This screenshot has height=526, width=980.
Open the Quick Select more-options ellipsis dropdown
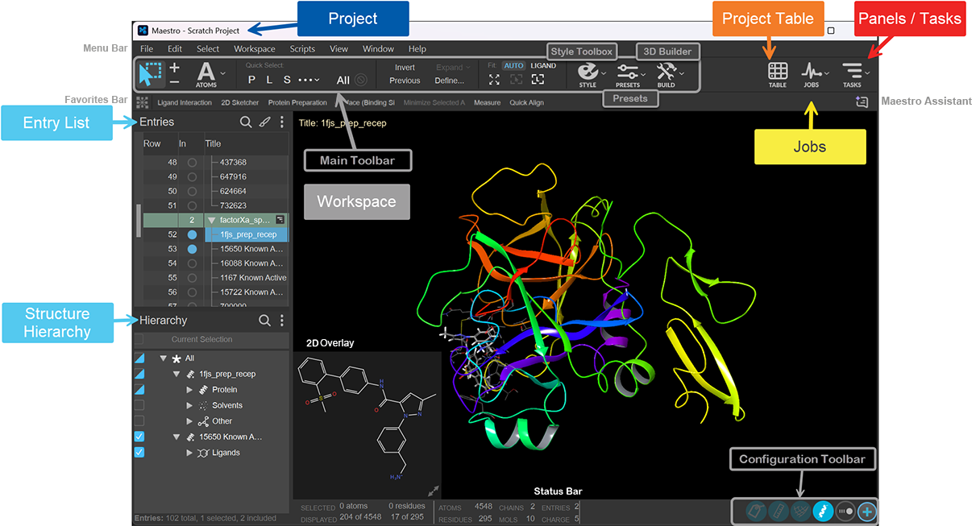coord(309,80)
